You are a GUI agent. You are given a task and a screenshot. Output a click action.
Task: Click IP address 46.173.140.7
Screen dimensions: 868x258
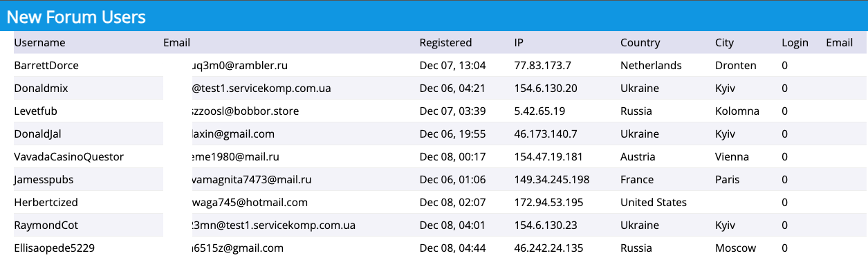[x=546, y=134]
